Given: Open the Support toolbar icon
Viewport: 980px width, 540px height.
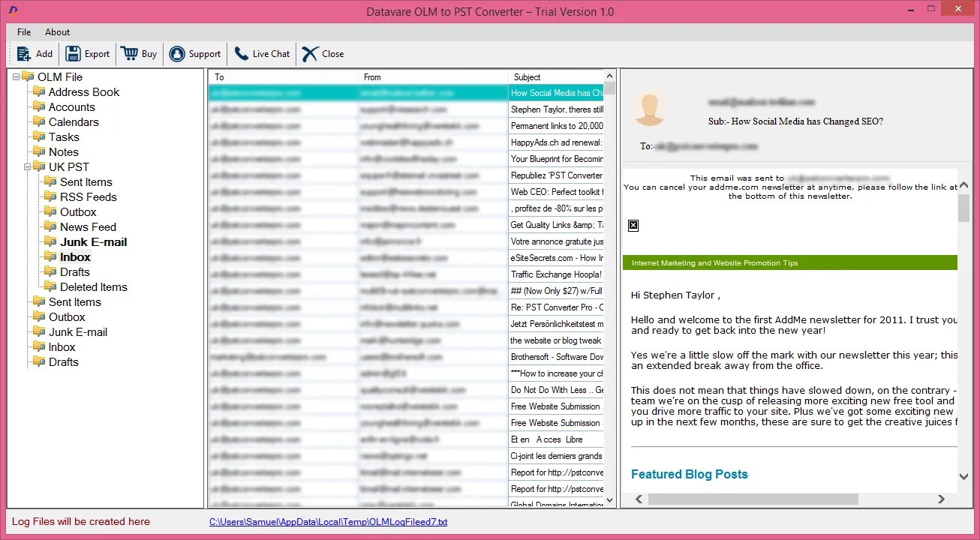Looking at the screenshot, I should [x=177, y=54].
